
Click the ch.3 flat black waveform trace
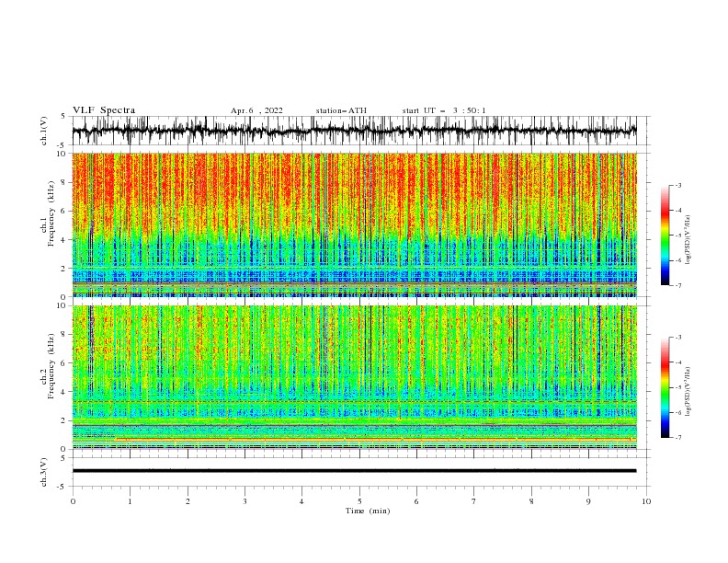354,471
